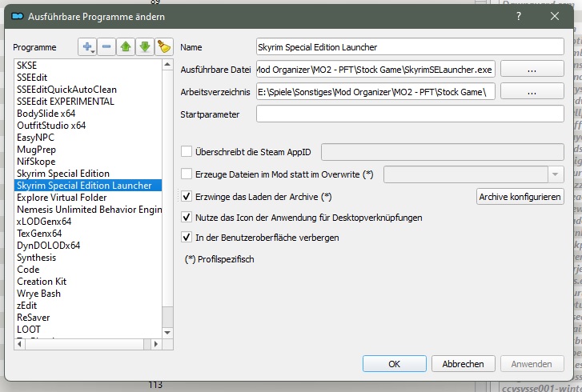This screenshot has width=582, height=392.
Task: Move selected program up with green arrow
Action: [126, 47]
